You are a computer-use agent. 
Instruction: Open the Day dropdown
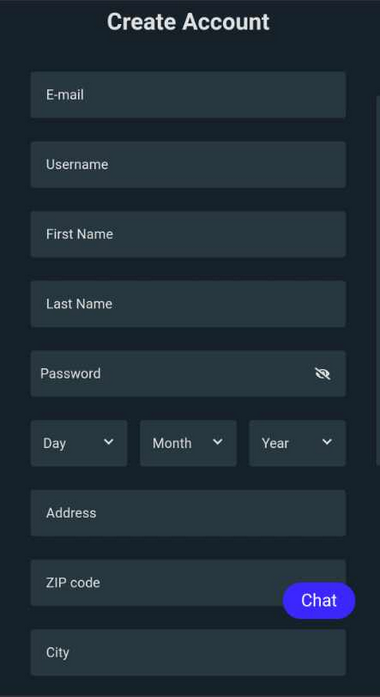[79, 443]
